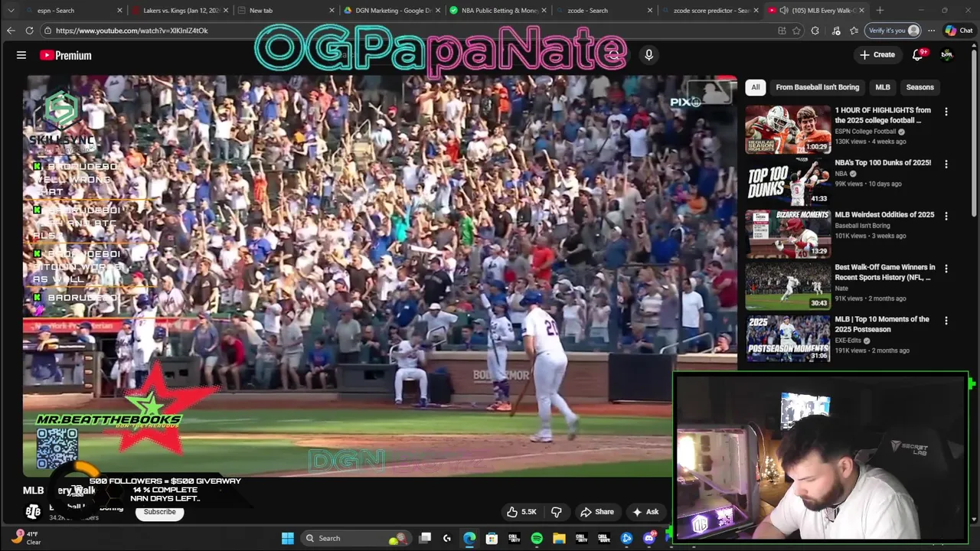Screen dimensions: 980x551
Task: Expand the browser tab list dropdown
Action: [11, 11]
